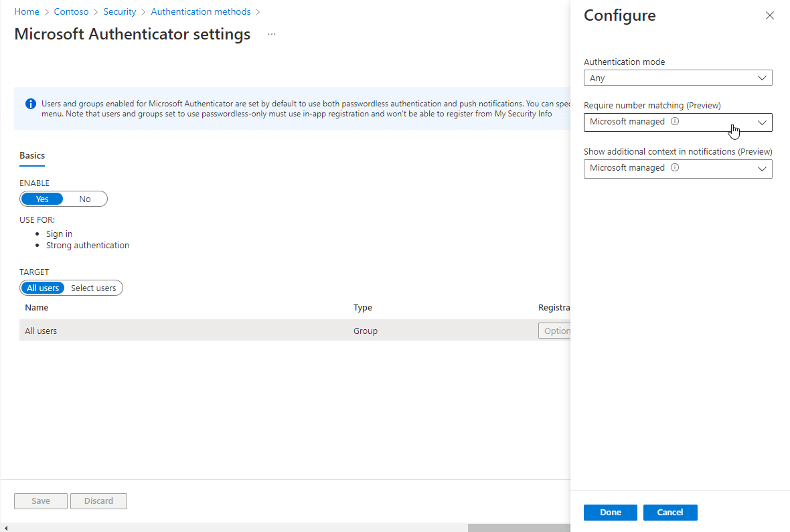Image resolution: width=790 pixels, height=532 pixels.
Task: Click the Save button
Action: click(41, 501)
